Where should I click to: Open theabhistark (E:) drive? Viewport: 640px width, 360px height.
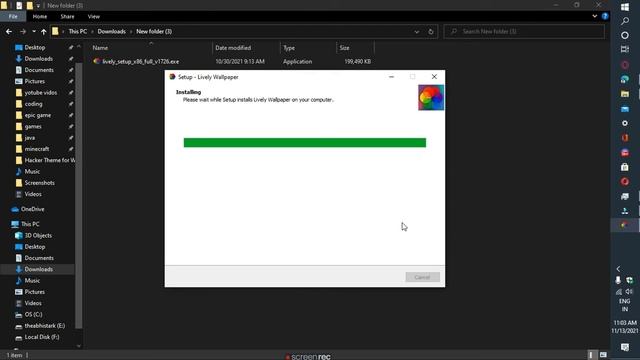[x=44, y=326]
